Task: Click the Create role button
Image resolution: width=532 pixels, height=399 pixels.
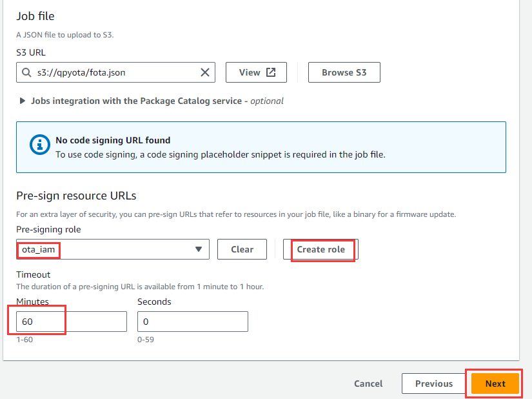Action: 320,249
